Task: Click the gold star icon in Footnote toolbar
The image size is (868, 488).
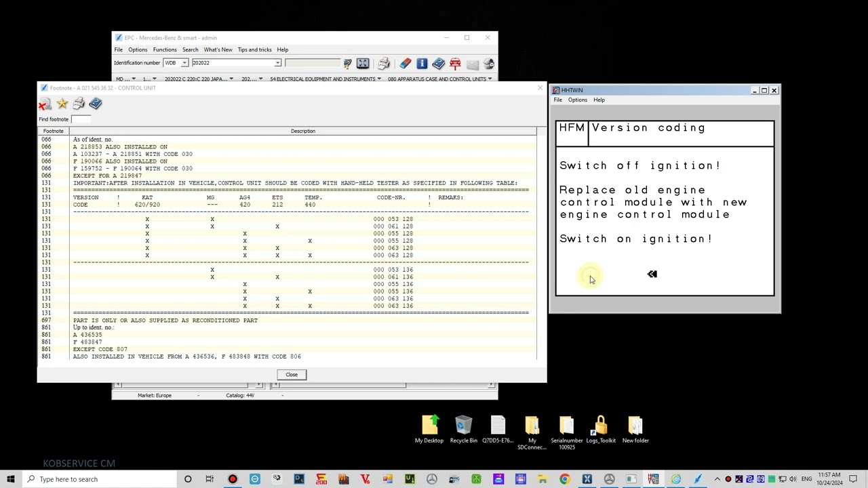Action: 62,103
